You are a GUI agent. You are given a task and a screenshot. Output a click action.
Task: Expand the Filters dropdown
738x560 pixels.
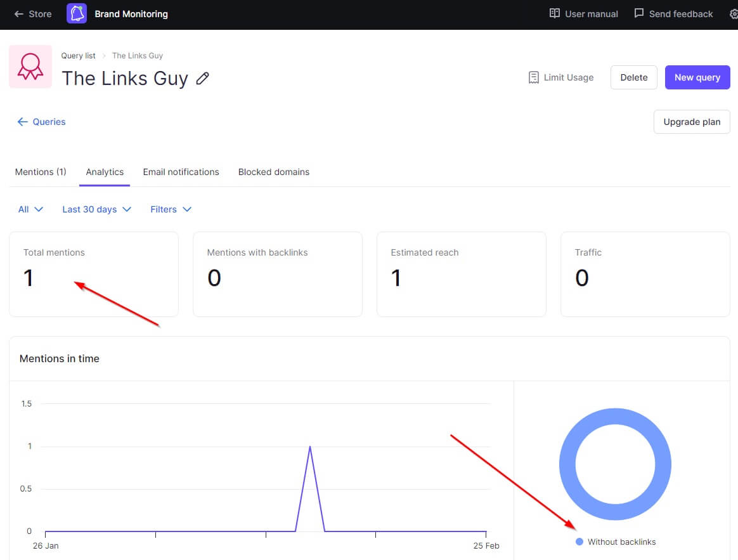tap(171, 209)
